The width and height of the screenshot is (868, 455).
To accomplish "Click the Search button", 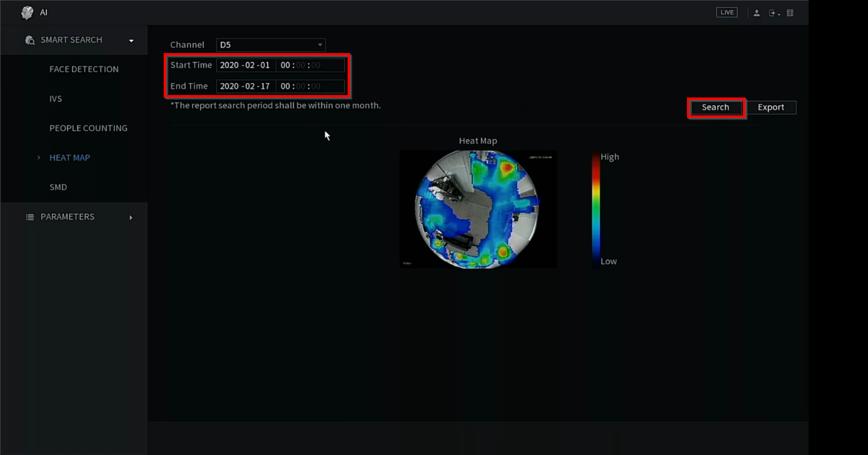I will (x=715, y=107).
